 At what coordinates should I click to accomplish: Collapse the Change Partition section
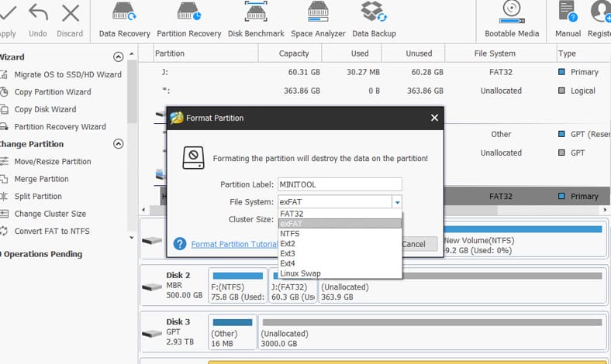click(x=118, y=144)
